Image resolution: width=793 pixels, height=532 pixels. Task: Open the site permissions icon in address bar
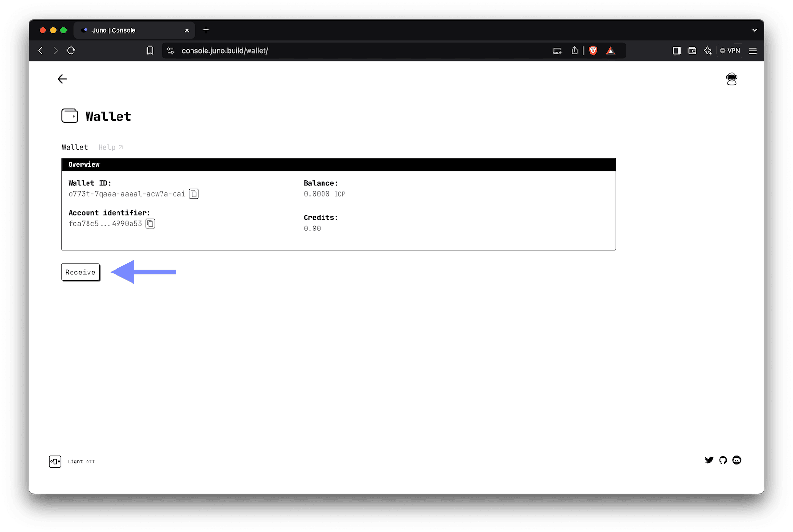coord(170,50)
